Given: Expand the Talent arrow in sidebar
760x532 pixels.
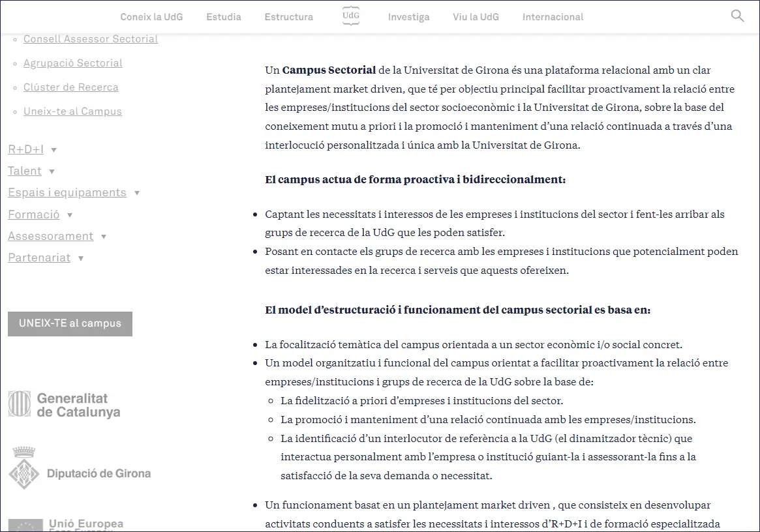Looking at the screenshot, I should click(52, 171).
